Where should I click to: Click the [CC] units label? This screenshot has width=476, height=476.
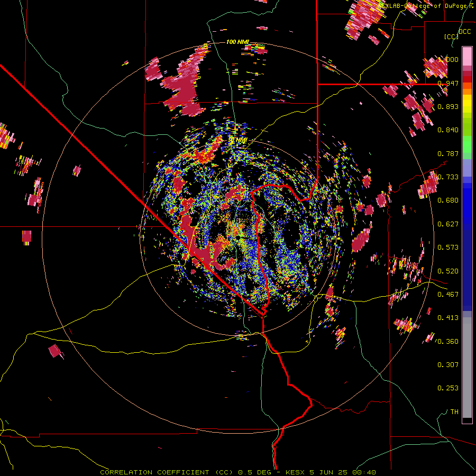[x=451, y=36]
